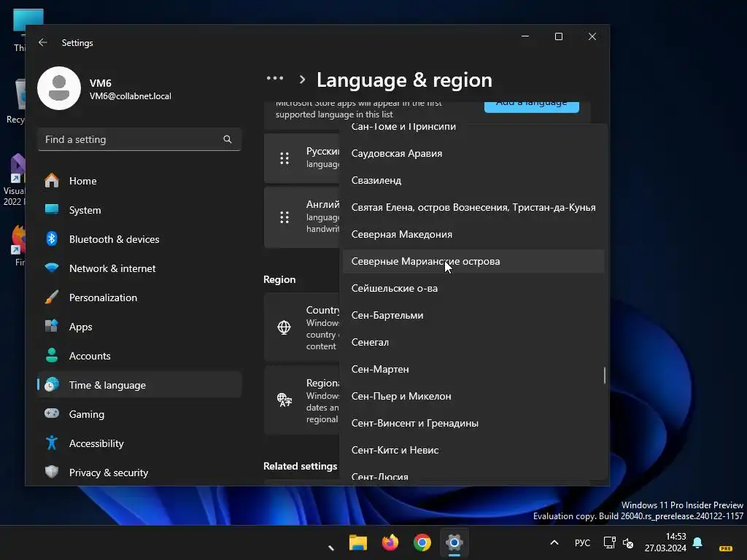Click the Settings gear on the taskbar
The width and height of the screenshot is (747, 560).
tap(454, 542)
